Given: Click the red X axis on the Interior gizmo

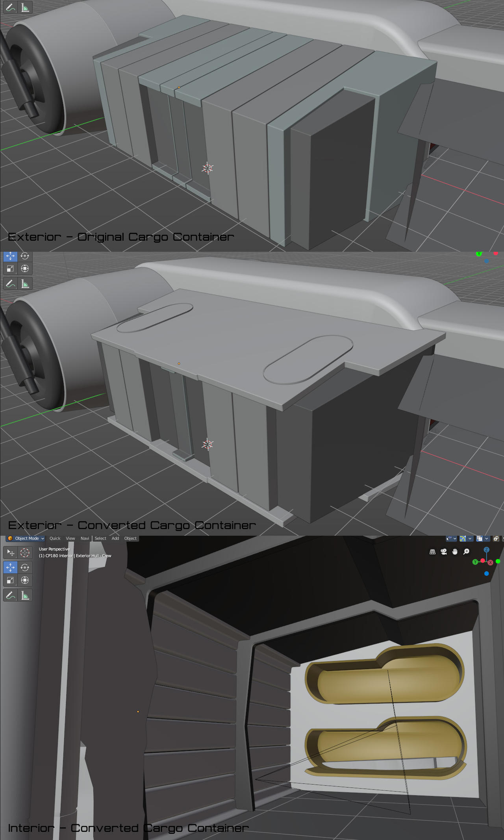Looking at the screenshot, I should point(491,562).
